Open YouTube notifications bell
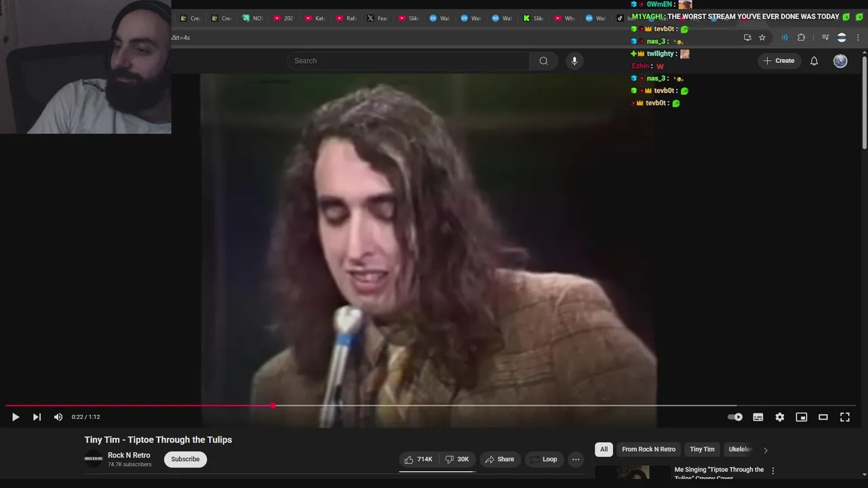868x488 pixels. coord(814,61)
